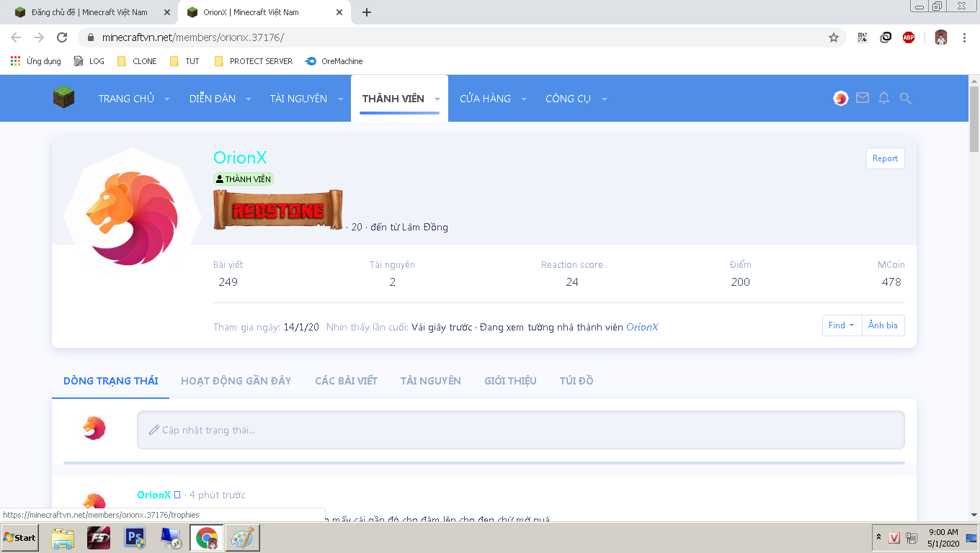The width and height of the screenshot is (980, 553).
Task: Go back to the previous page
Action: click(x=16, y=37)
